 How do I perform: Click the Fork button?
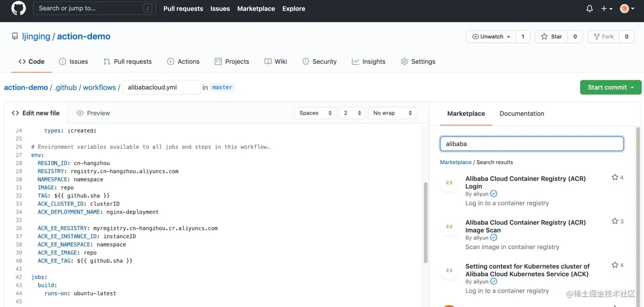tap(604, 37)
